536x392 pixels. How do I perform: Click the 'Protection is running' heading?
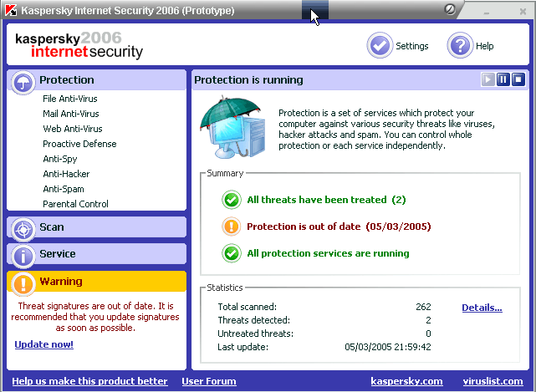[248, 80]
